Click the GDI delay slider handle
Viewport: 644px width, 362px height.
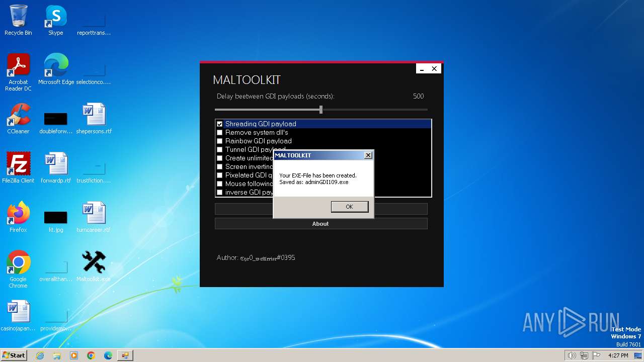click(x=320, y=110)
